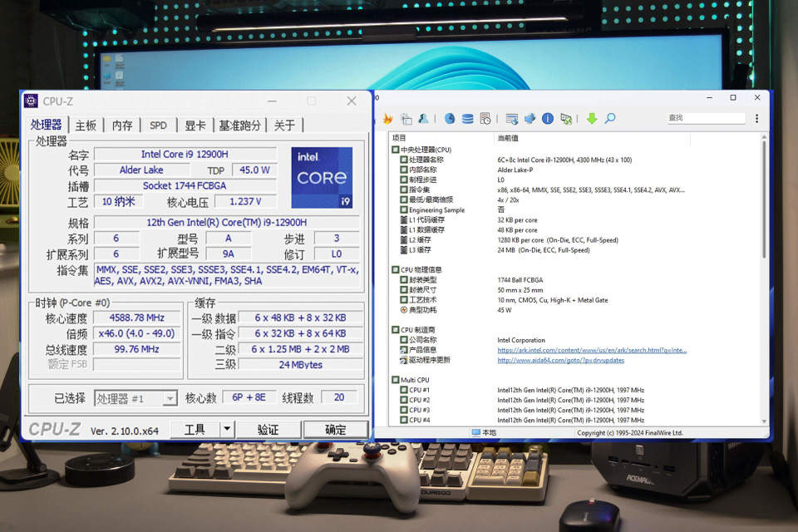Viewport: 798px width, 532px height.
Task: Click the Socket 1744 FCBGA value in CPU-Z
Action: (185, 186)
